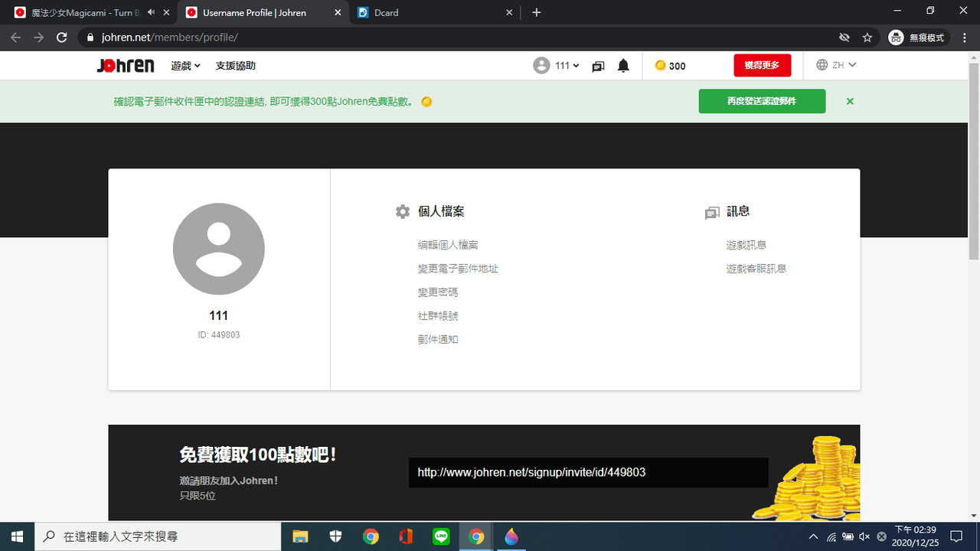The width and height of the screenshot is (980, 551).
Task: Open 支援協助 support menu item
Action: click(x=236, y=66)
